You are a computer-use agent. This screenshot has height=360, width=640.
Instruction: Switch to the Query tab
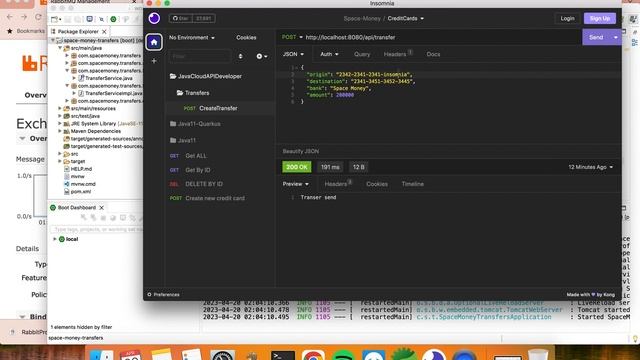[362, 54]
